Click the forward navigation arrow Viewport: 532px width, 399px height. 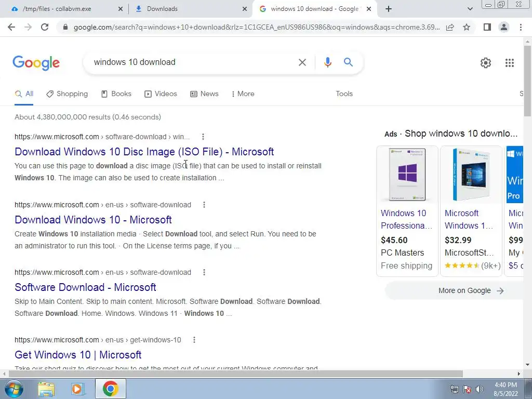pos(28,27)
